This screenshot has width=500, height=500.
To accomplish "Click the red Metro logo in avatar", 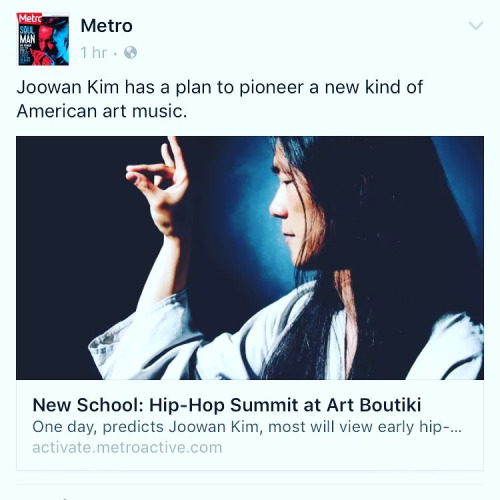I will click(29, 19).
